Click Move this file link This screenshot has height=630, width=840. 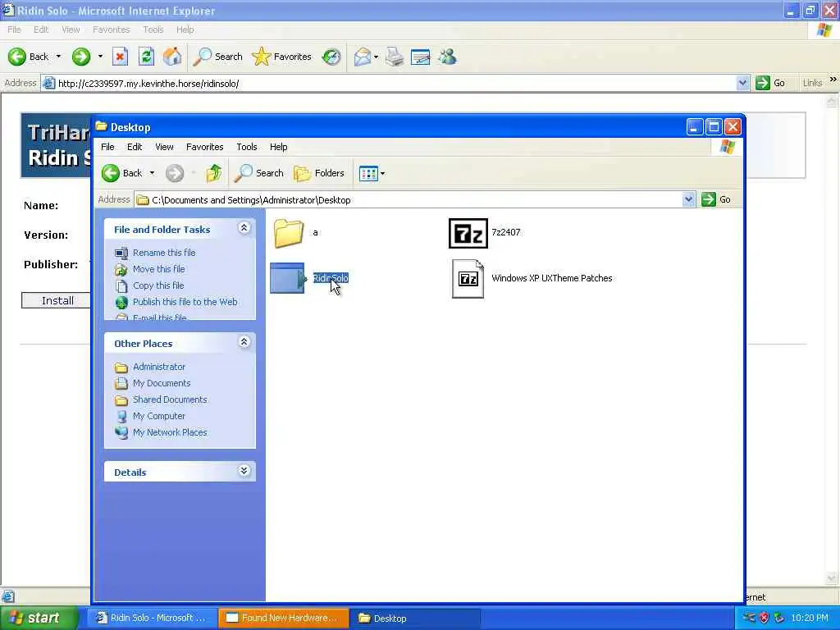tap(158, 269)
